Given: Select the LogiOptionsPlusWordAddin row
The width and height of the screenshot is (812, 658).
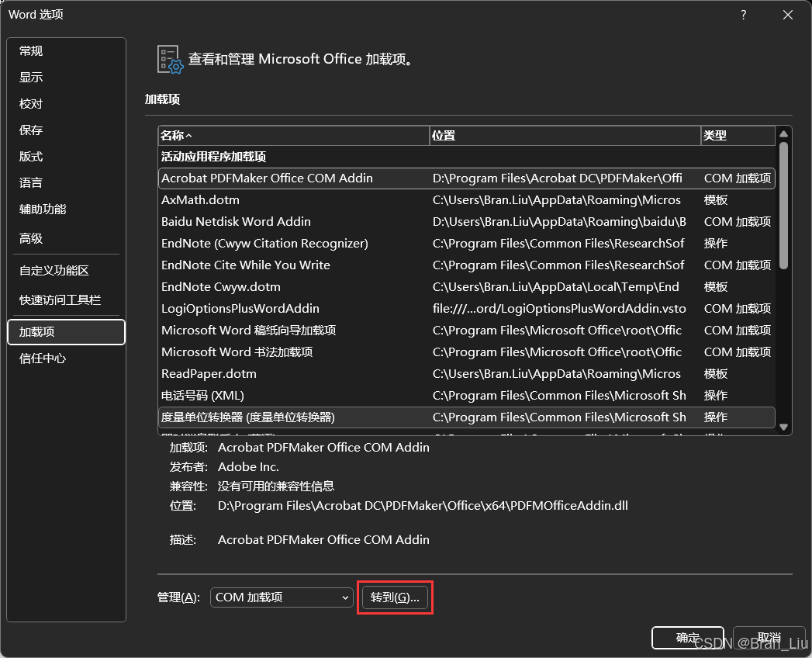Looking at the screenshot, I should (x=467, y=309).
